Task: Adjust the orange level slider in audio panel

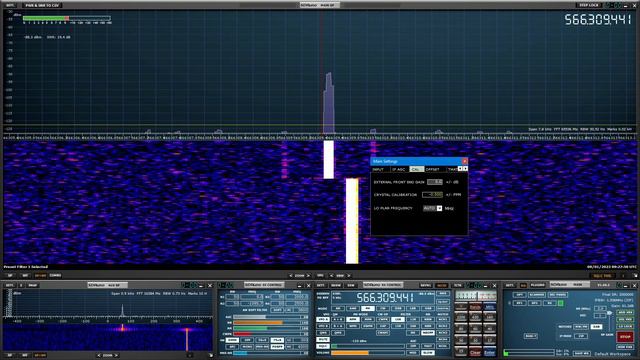Action: [267, 323]
